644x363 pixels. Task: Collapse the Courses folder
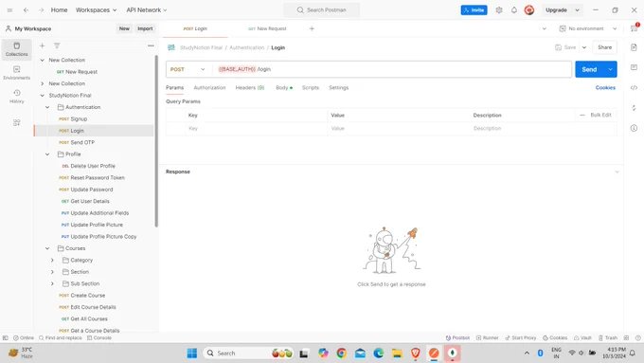(47, 248)
